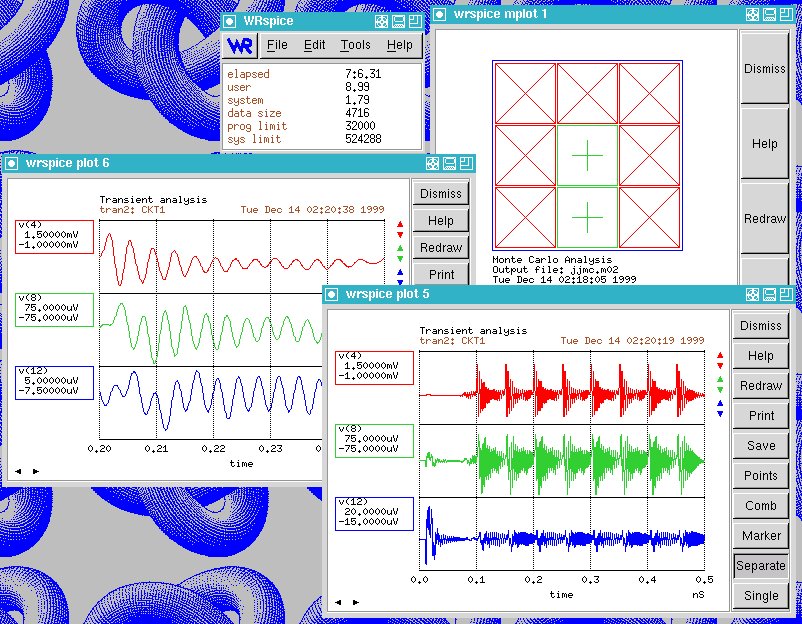Screen dimensions: 802x624
Task: Redraw the plot 6 graph
Action: pos(441,248)
